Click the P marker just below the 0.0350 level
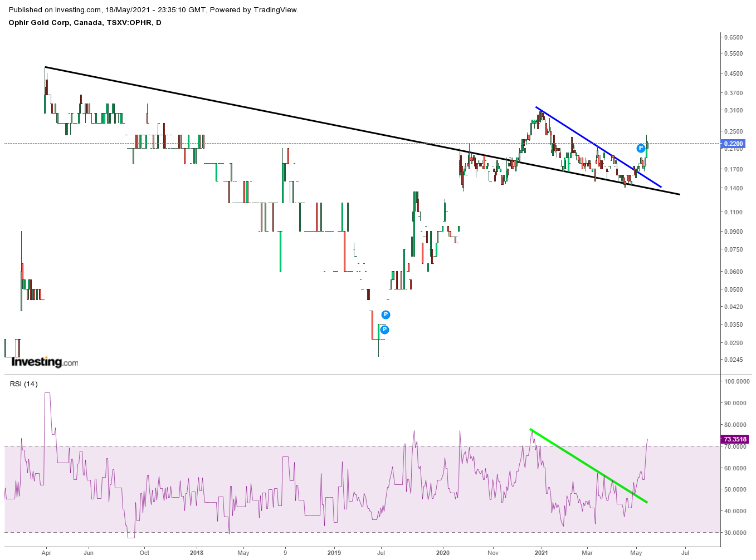This screenshot has height=560, width=756. point(384,330)
